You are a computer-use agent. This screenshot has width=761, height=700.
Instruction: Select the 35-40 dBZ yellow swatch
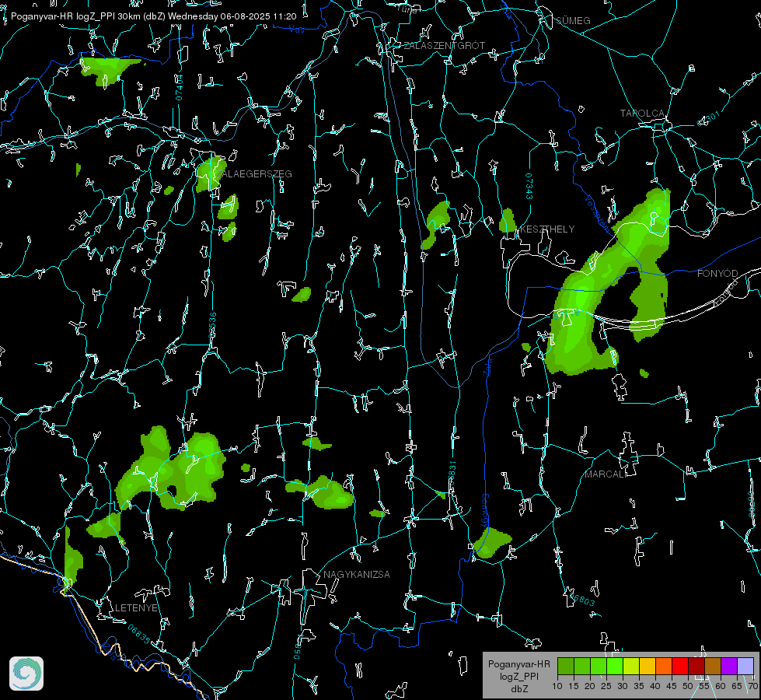tap(648, 666)
